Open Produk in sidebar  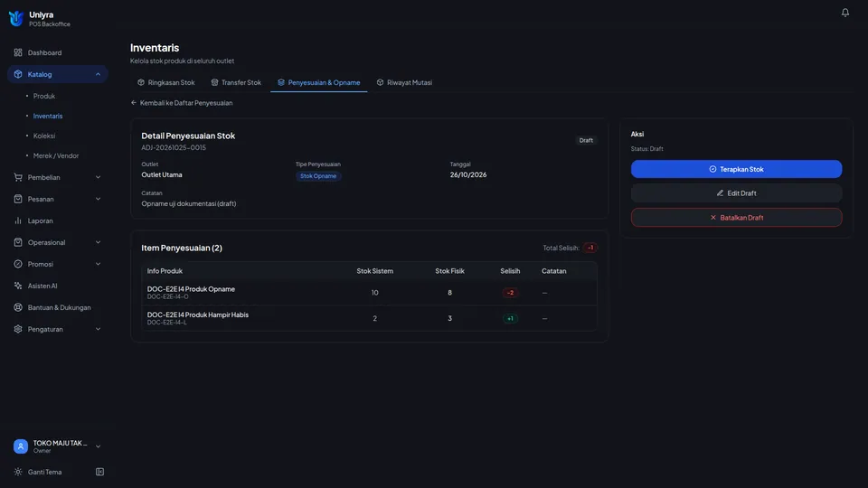click(x=43, y=96)
